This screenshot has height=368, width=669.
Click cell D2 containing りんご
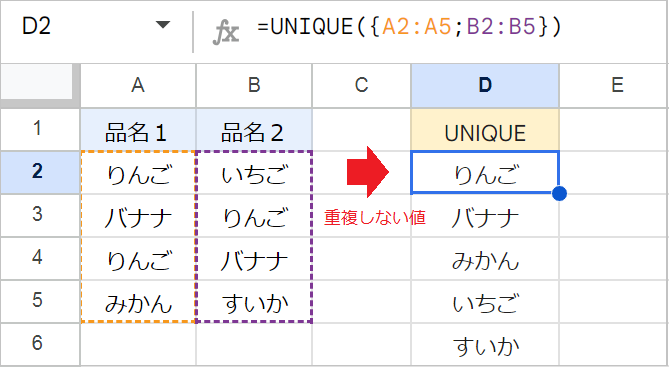point(485,172)
